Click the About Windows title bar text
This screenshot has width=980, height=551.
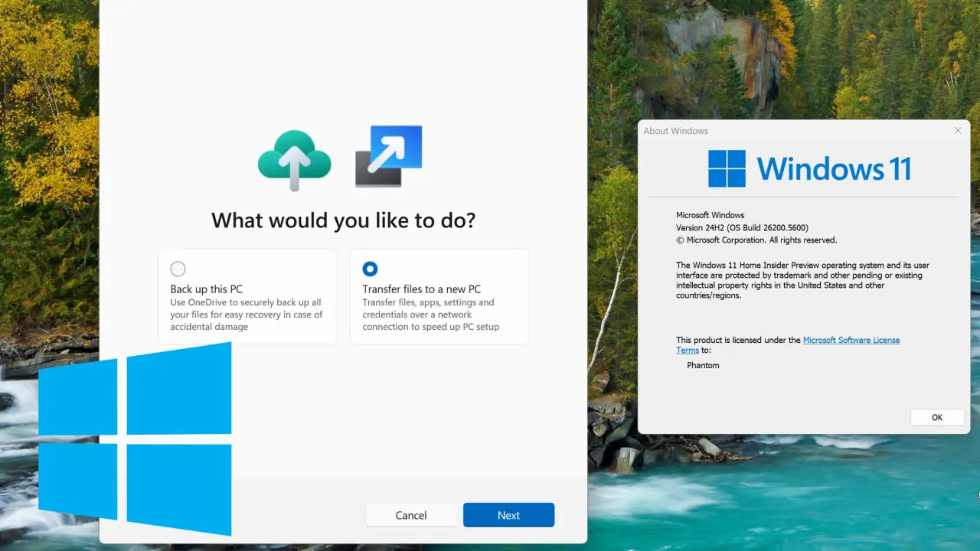pyautogui.click(x=675, y=131)
